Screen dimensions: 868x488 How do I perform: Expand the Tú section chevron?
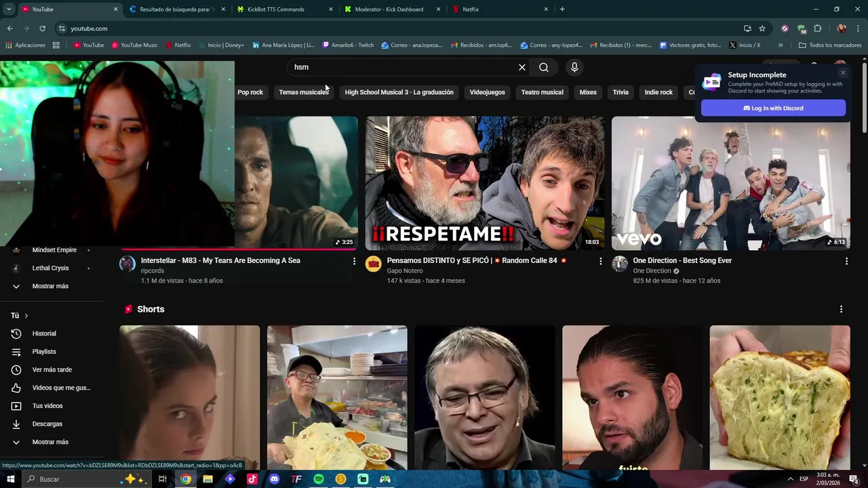[x=26, y=316]
